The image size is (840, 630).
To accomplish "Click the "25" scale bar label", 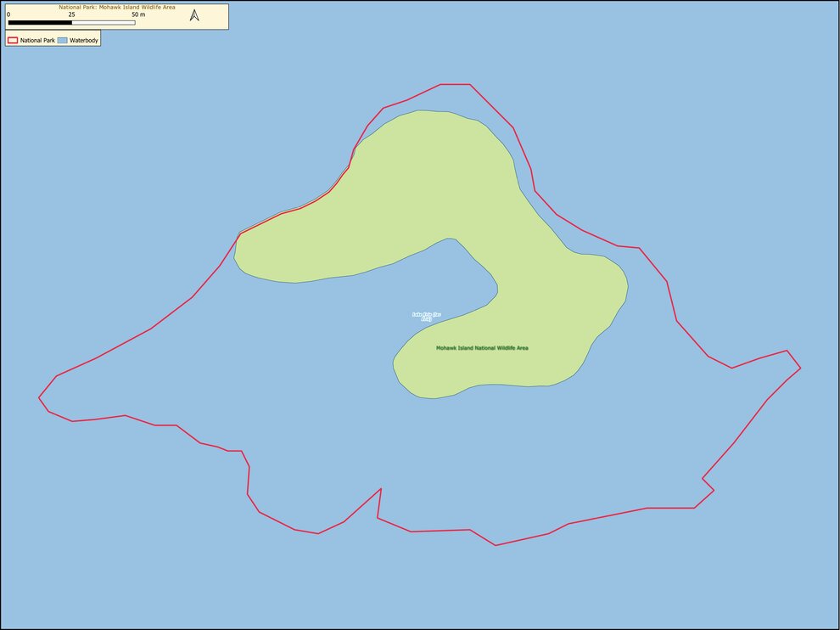I will coord(71,15).
